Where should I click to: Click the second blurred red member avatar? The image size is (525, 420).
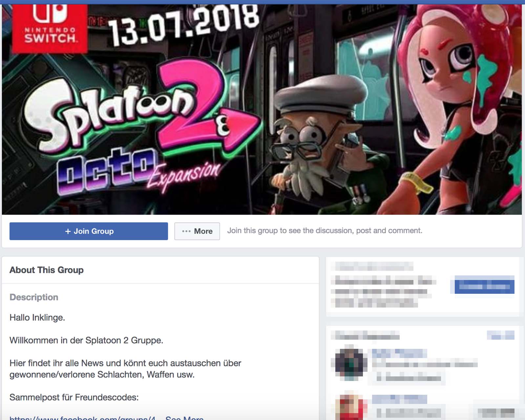click(350, 407)
